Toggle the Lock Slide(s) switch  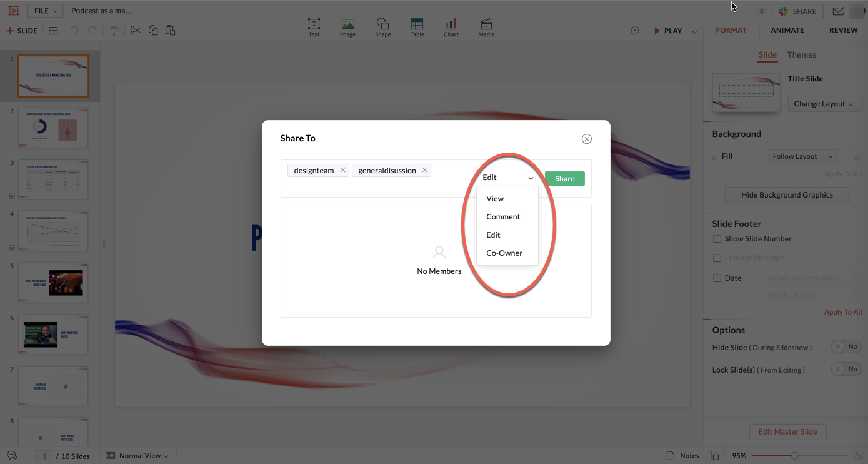846,369
